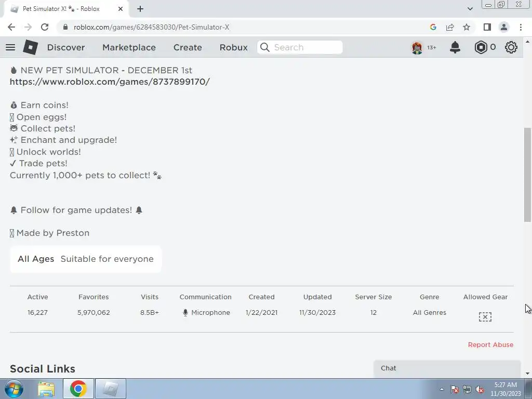Click the 'Trade pets!' line
This screenshot has height=399, width=532.
(x=43, y=164)
